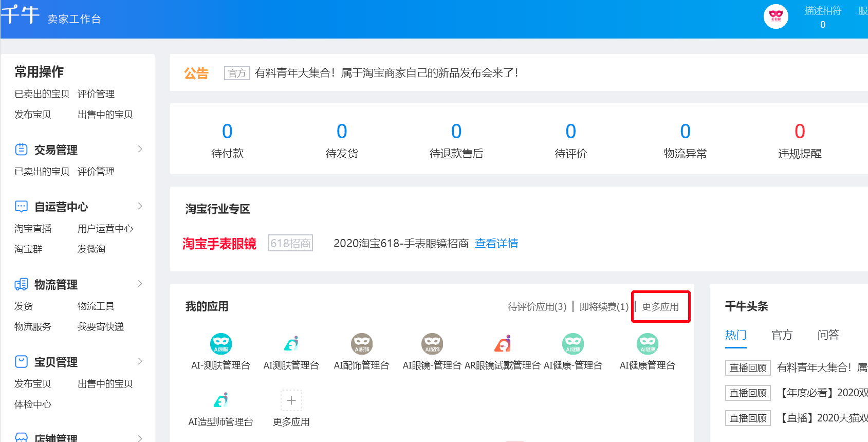
Task: Open 出售中的宝贝 under 宝贝管理
Action: tap(105, 384)
